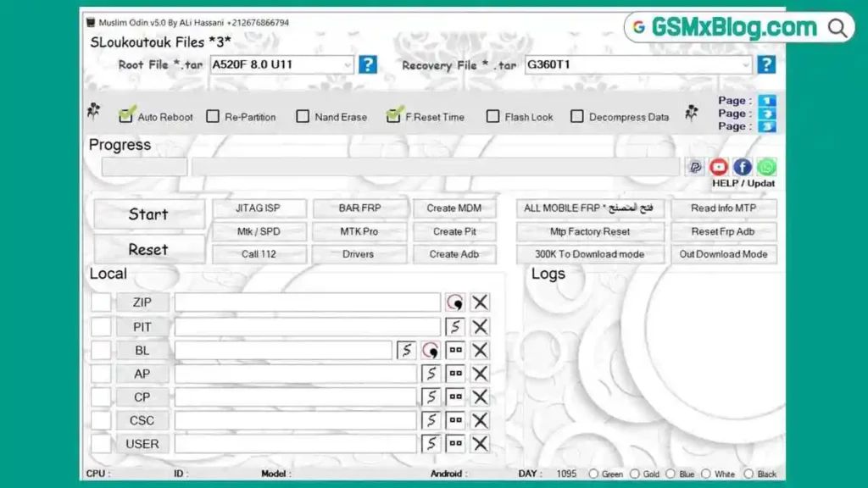Click the Create MDM button

(454, 208)
